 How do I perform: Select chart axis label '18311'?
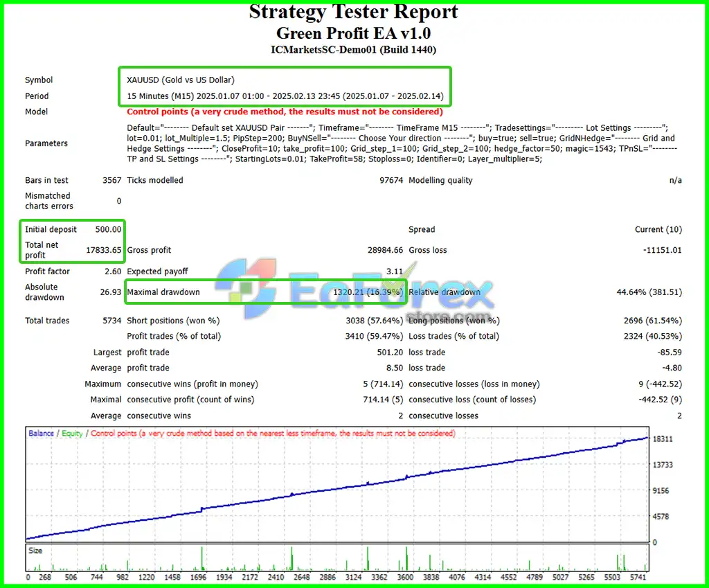coord(663,439)
